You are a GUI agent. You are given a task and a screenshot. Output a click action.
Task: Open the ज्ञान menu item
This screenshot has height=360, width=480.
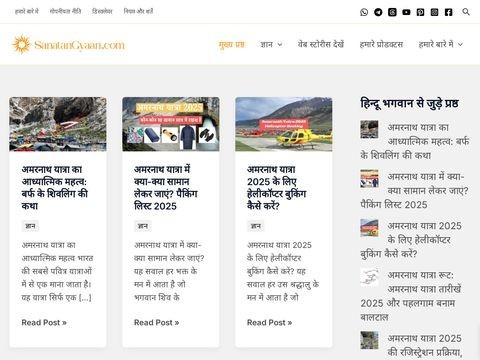point(267,44)
